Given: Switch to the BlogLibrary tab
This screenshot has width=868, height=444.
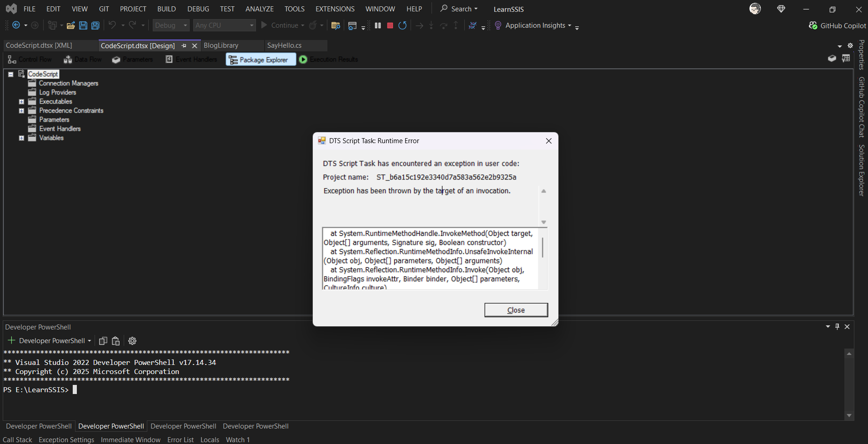Looking at the screenshot, I should (x=221, y=45).
